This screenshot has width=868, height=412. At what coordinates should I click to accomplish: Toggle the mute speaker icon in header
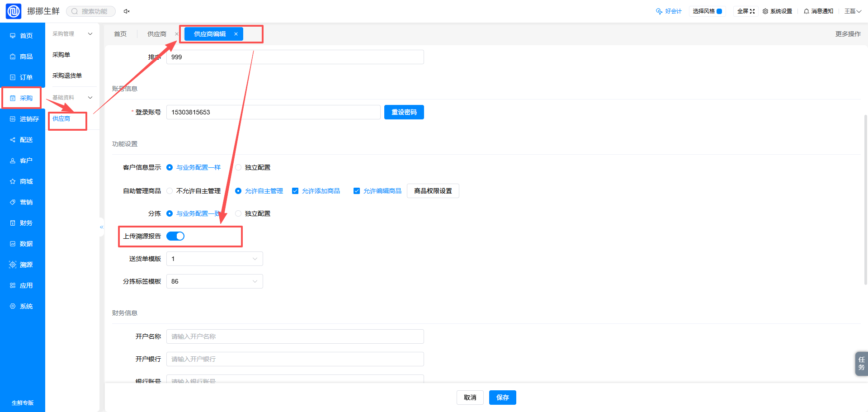click(x=127, y=11)
